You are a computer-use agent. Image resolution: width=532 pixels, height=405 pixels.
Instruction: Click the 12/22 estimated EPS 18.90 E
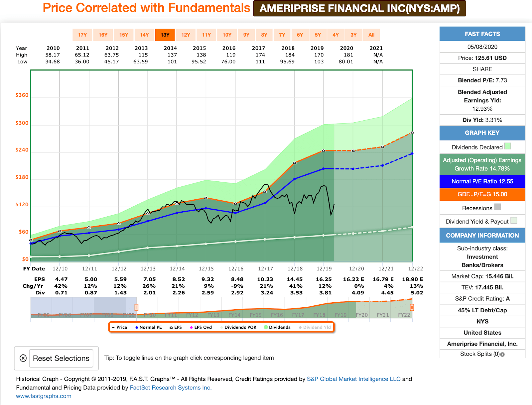(x=413, y=279)
